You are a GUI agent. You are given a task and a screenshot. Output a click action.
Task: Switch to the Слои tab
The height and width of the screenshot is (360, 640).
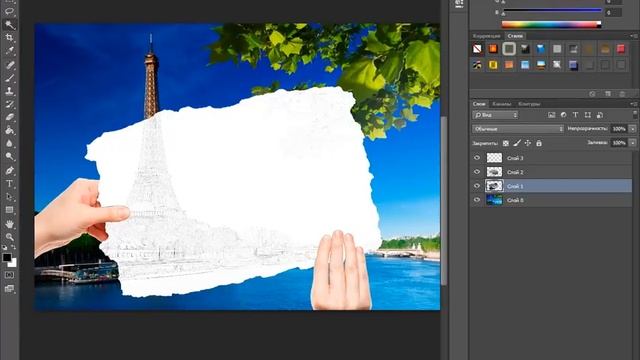pyautogui.click(x=479, y=104)
